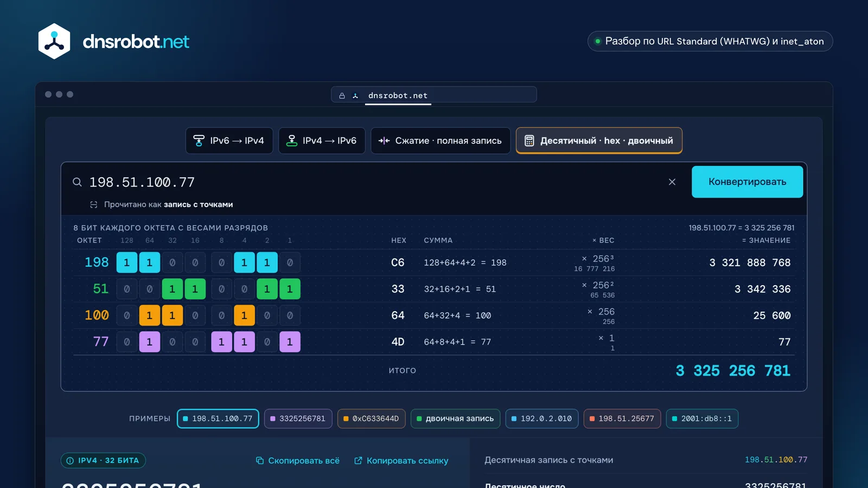Click the magnifier icon in the IP input
The width and height of the screenshot is (868, 488).
(78, 182)
